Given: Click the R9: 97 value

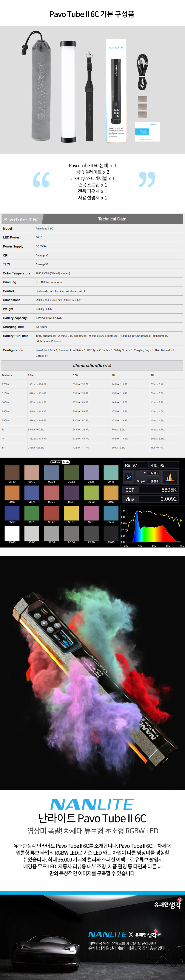Looking at the screenshot, I should pos(131,465).
